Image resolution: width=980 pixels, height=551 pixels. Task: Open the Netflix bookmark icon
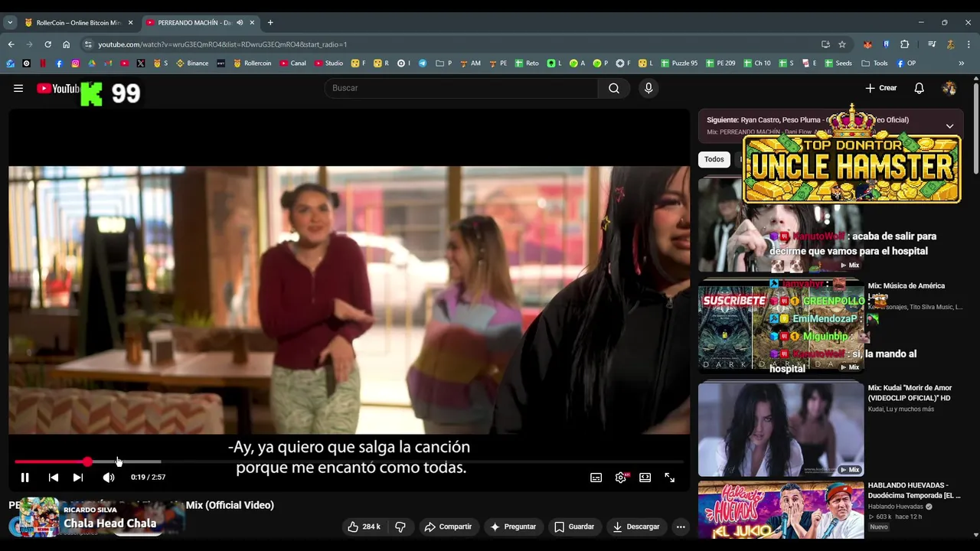43,64
